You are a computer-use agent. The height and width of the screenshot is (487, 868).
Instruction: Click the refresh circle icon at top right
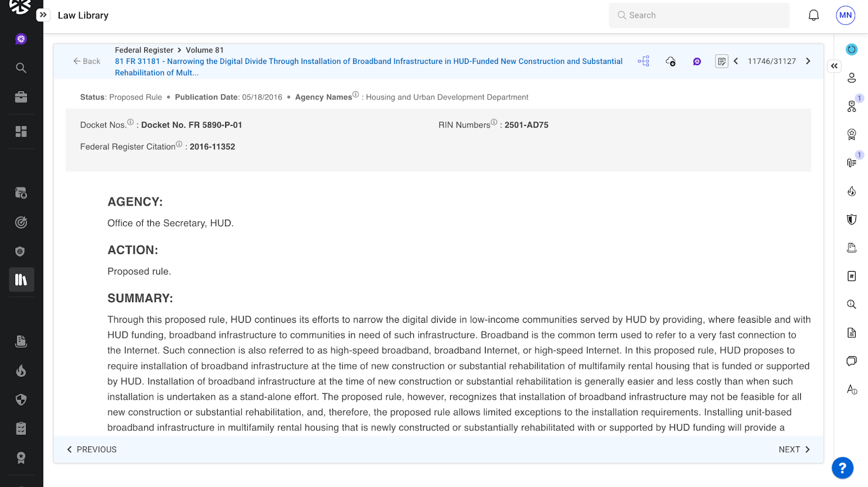851,49
